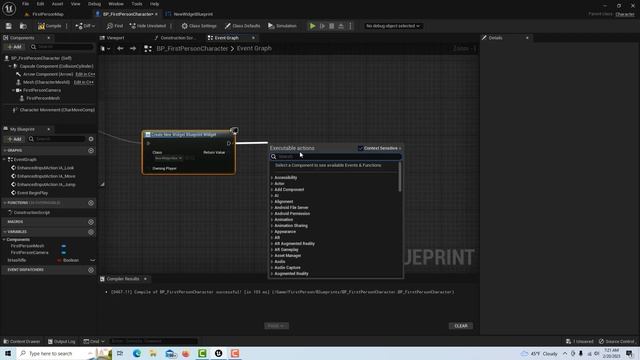Expand the Accessibility category
This screenshot has width=640, height=360.
coord(272,178)
